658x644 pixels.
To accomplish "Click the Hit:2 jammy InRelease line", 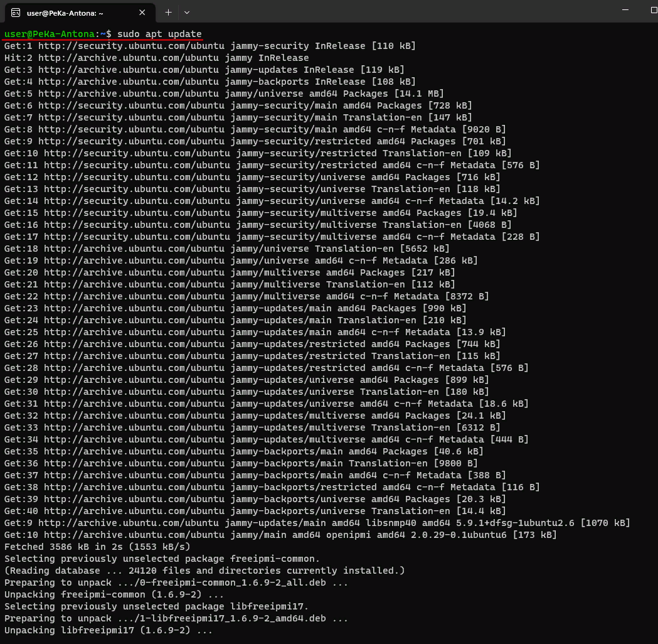I will tap(157, 58).
